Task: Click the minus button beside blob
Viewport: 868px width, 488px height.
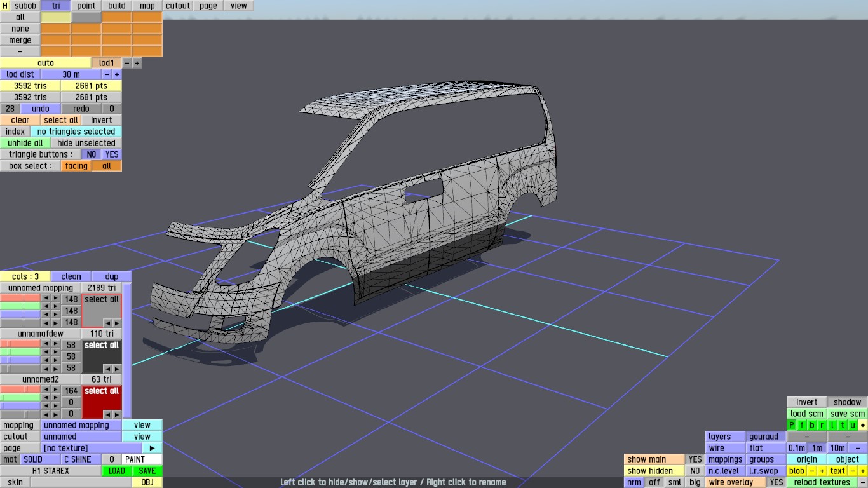Action: [x=812, y=471]
